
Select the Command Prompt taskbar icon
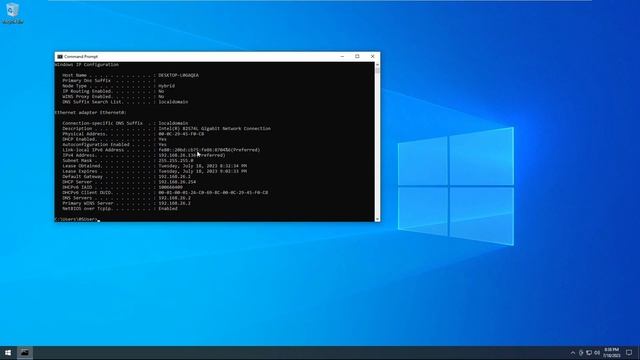point(24,353)
